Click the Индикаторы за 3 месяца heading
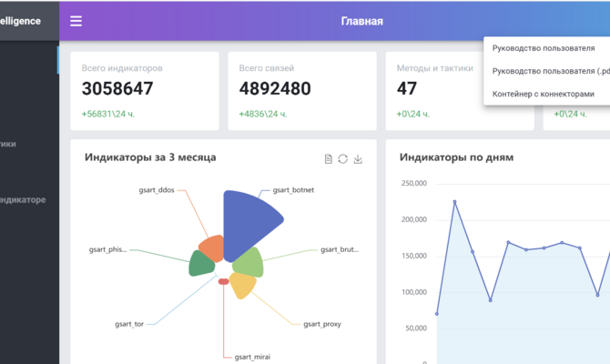The width and height of the screenshot is (610, 364). (150, 157)
